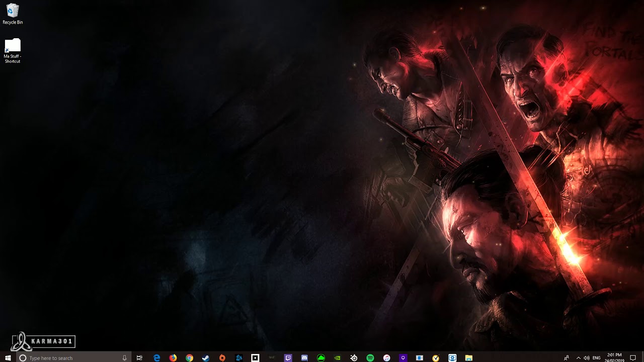Open the clock showing 2:01 PM
Viewport: 644px width, 362px height.
(x=614, y=358)
